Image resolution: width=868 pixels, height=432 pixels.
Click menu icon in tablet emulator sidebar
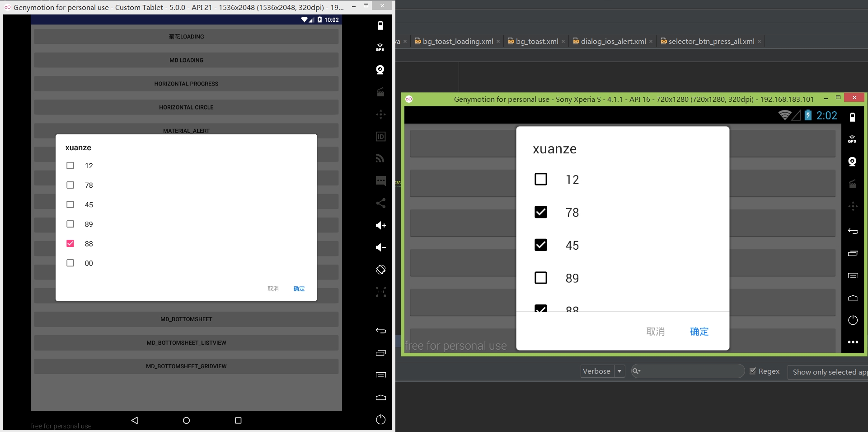[380, 375]
